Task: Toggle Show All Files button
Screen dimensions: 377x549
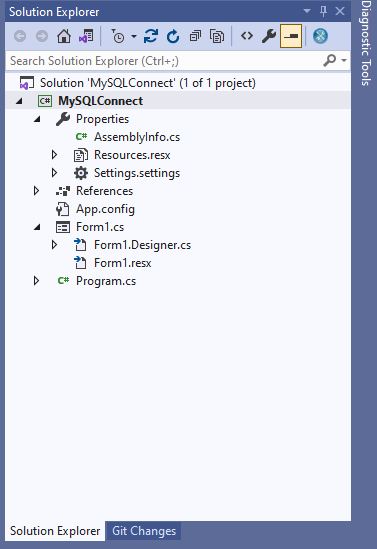Action: pos(217,36)
